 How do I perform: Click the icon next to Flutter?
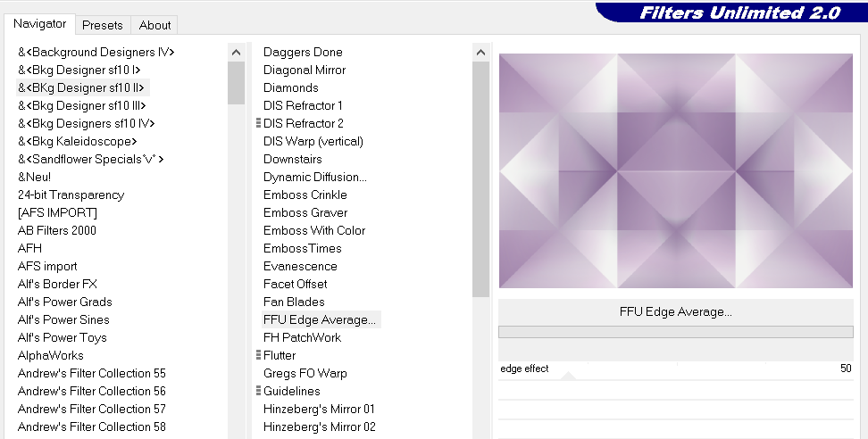(x=258, y=355)
